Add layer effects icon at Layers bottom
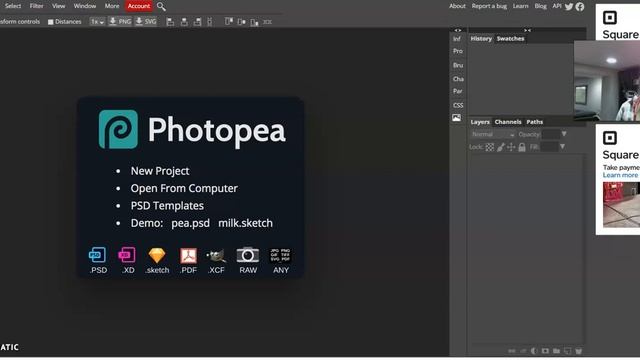This screenshot has height=360, width=640. 523,351
